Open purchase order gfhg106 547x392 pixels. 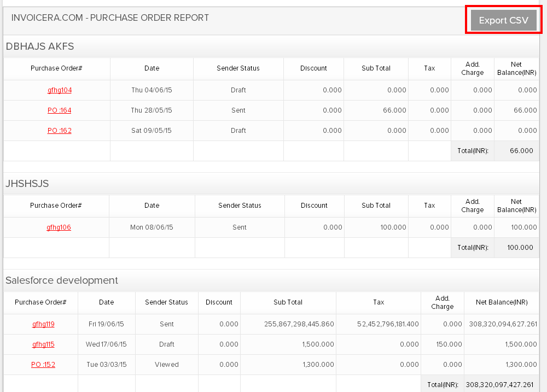point(59,227)
